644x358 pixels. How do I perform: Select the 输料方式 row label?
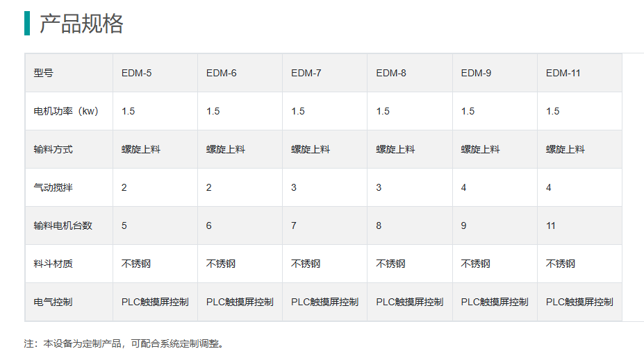53,149
